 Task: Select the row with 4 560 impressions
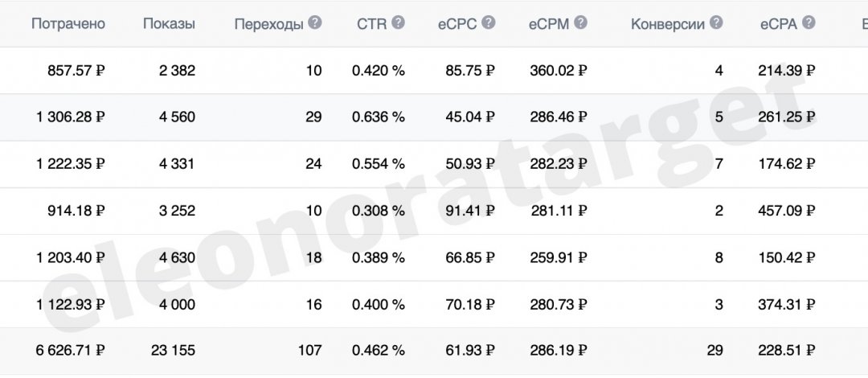tap(434, 117)
